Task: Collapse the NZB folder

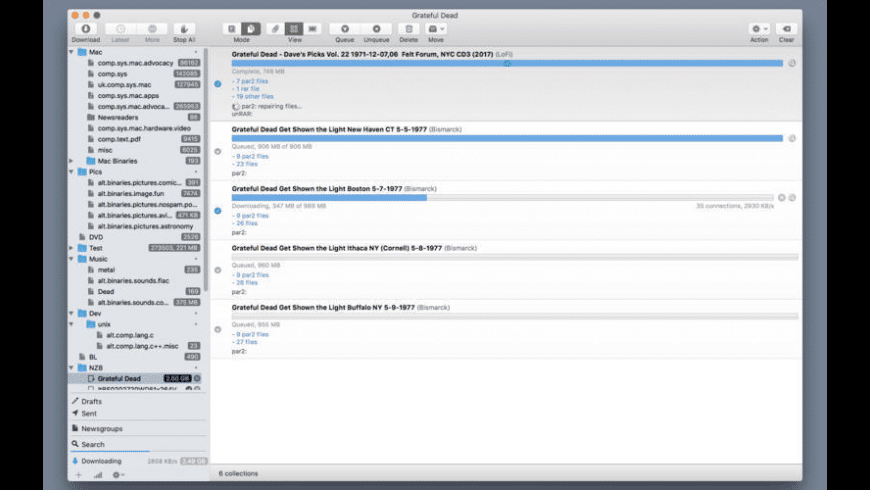Action: (71, 368)
